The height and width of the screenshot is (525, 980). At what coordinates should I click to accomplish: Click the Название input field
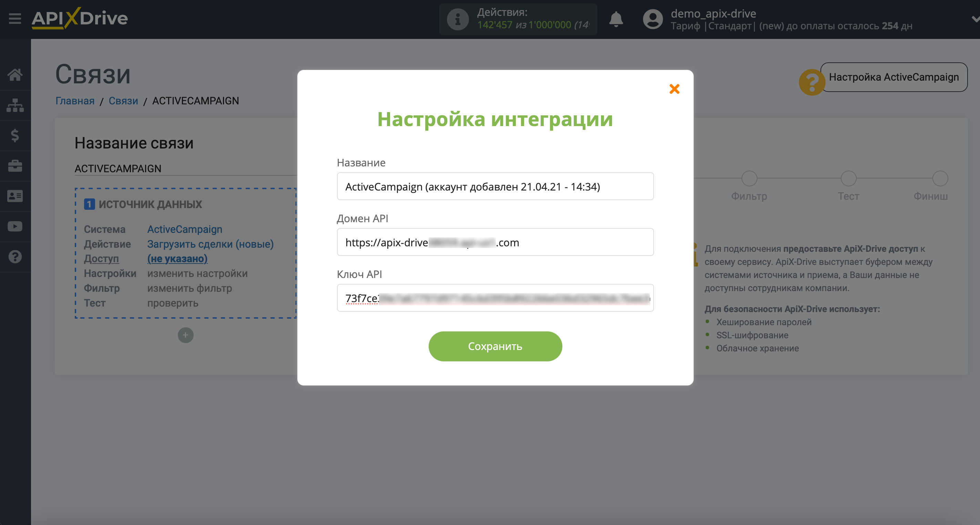tap(495, 186)
